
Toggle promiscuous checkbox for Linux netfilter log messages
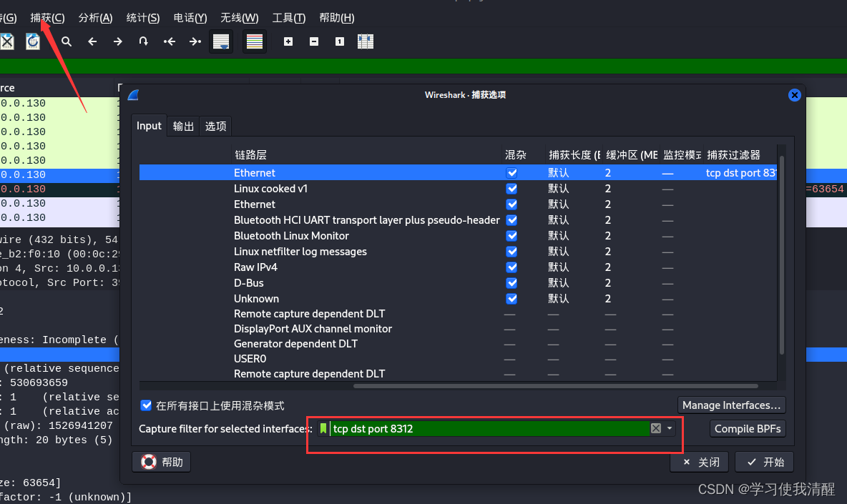coord(511,252)
